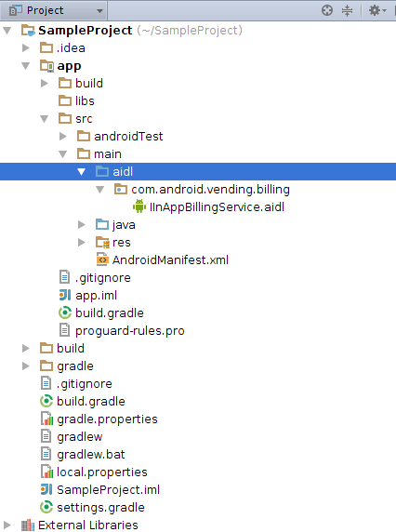Viewport: 396px width, 532px height.
Task: Collapse com.android.vending.billing package arrow
Action: [100, 190]
